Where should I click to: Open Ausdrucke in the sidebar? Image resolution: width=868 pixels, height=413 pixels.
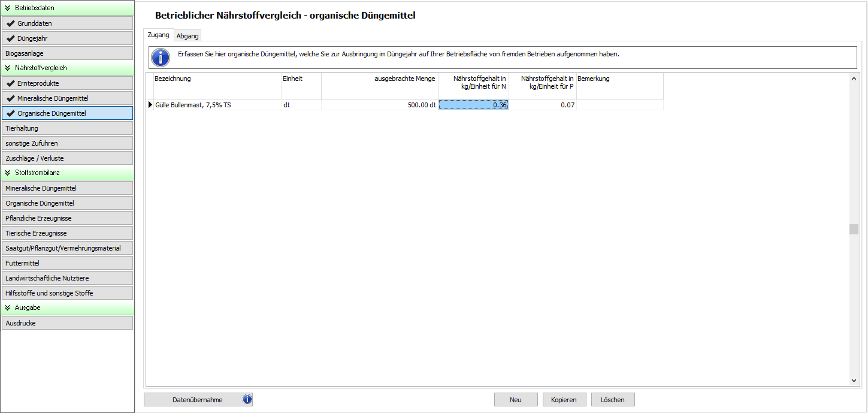click(x=67, y=323)
